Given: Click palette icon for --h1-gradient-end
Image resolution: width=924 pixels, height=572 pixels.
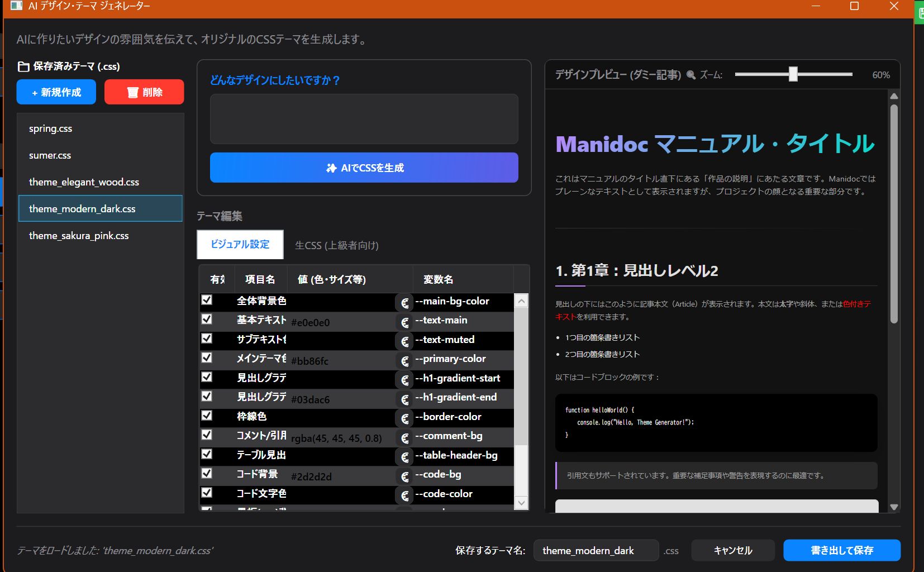Looking at the screenshot, I should (404, 399).
